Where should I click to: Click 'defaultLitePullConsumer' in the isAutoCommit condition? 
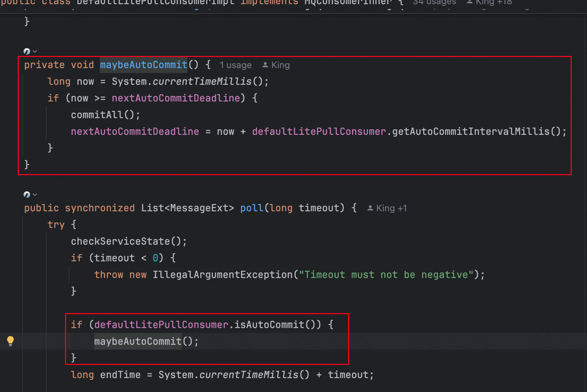pyautogui.click(x=161, y=325)
